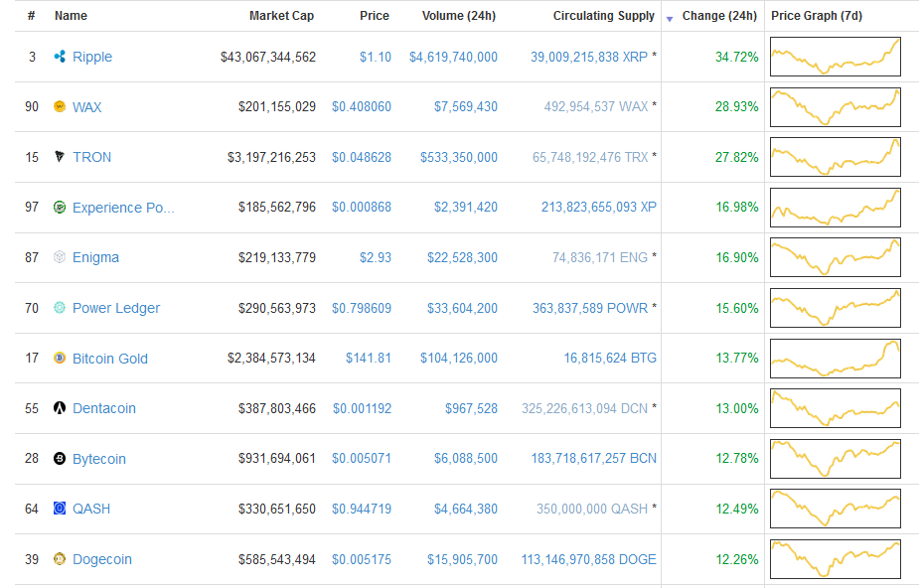Open Bitcoin Gold 7d price graph
The image size is (920, 588).
[x=835, y=358]
